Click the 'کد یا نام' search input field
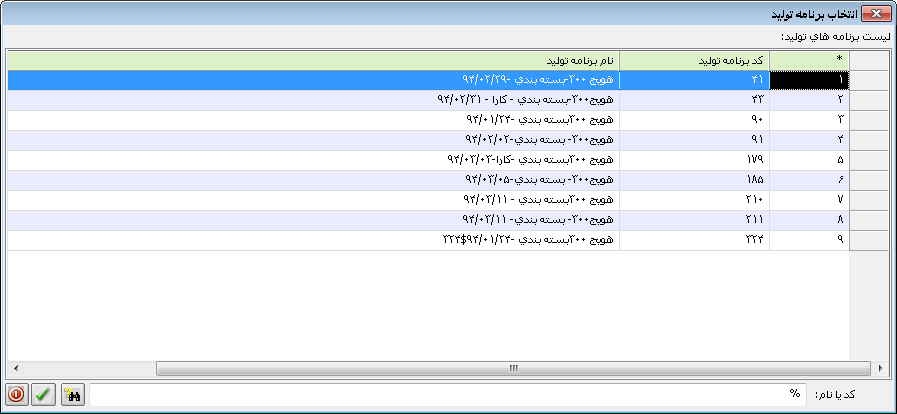The image size is (897, 414). point(448,394)
